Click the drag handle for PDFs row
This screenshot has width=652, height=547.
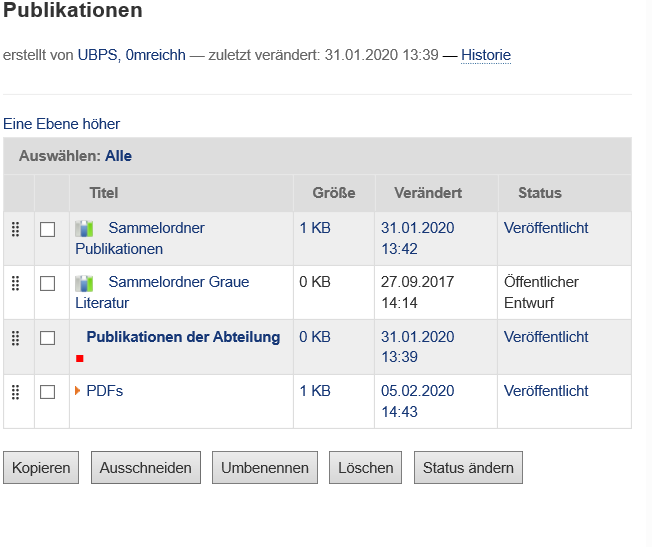[x=15, y=392]
